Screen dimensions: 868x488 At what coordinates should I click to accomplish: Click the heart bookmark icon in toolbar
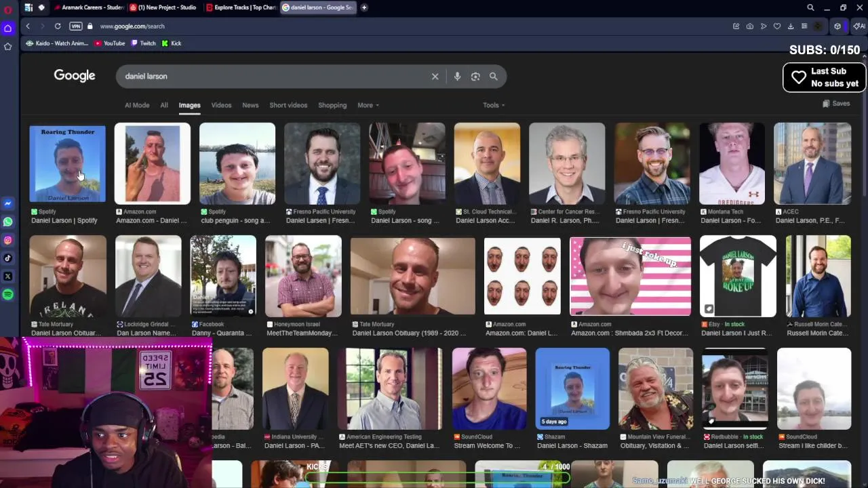777,26
